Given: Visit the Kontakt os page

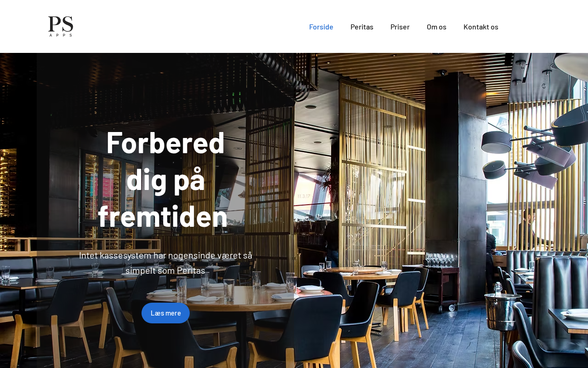Looking at the screenshot, I should coord(481,27).
